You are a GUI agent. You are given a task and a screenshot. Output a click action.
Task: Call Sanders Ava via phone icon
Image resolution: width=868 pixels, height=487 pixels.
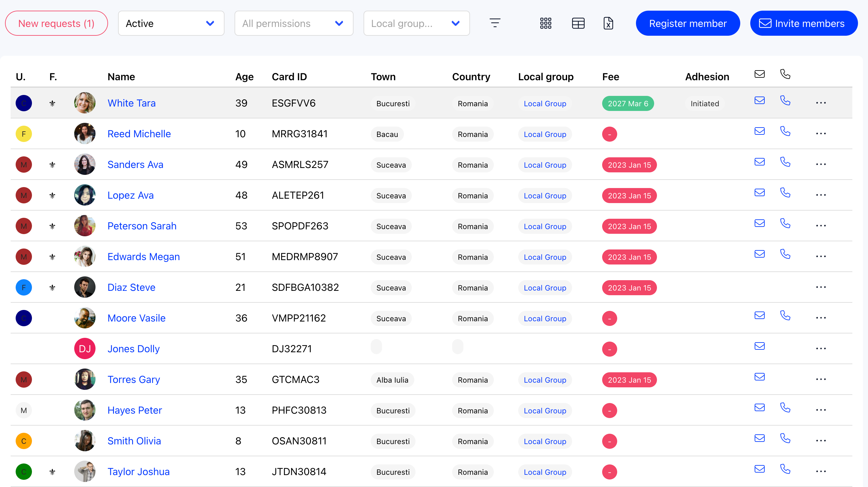tap(785, 162)
